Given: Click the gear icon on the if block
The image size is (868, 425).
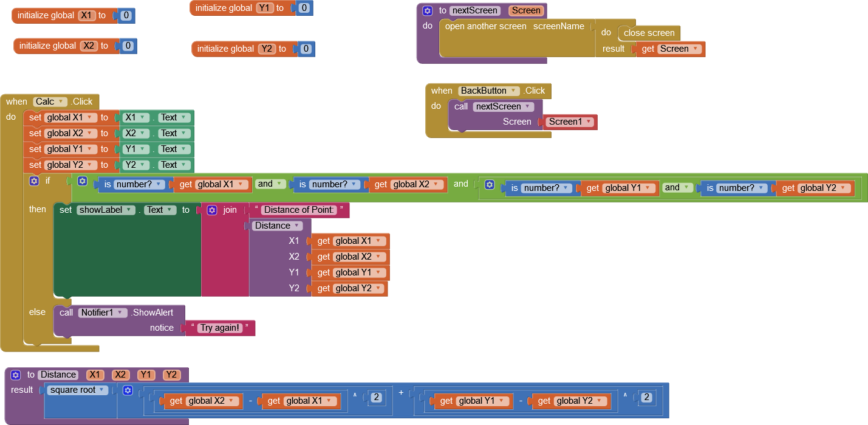Looking at the screenshot, I should [34, 181].
